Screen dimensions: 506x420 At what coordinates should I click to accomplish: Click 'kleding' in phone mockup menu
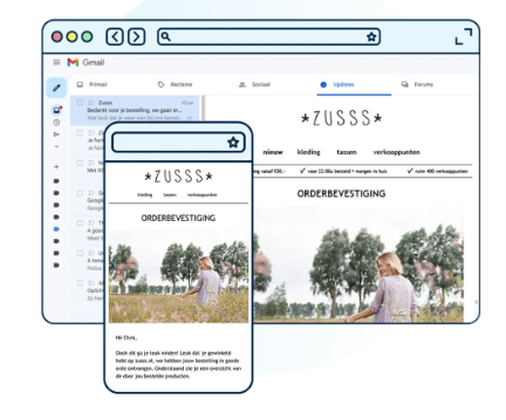click(x=145, y=195)
